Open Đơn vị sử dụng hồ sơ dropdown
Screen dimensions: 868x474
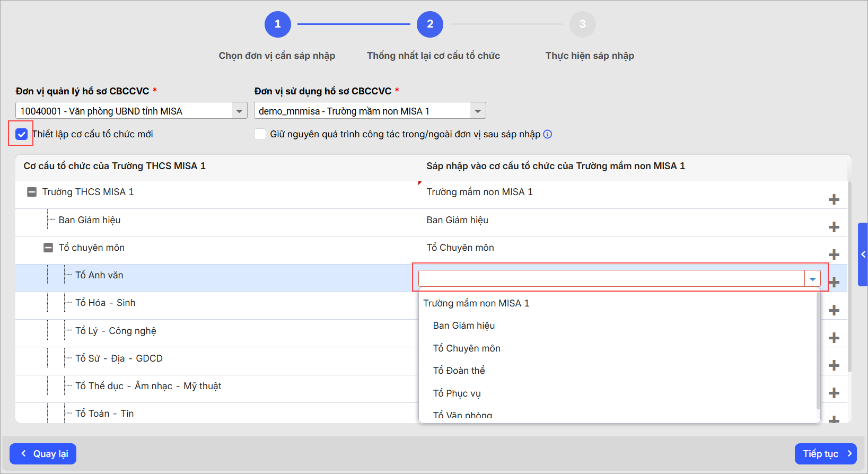(x=478, y=111)
